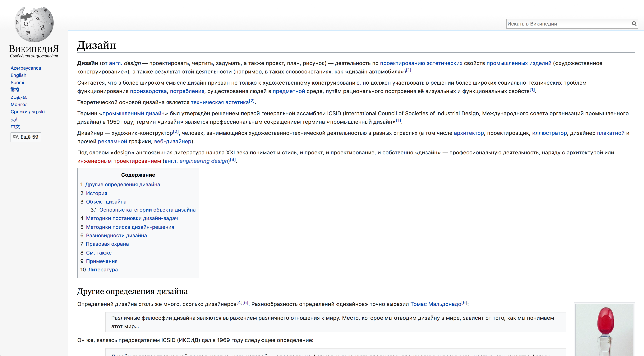Viewport: 644px width, 356px height.
Task: Open the 'предметной' link
Action: [x=289, y=91]
